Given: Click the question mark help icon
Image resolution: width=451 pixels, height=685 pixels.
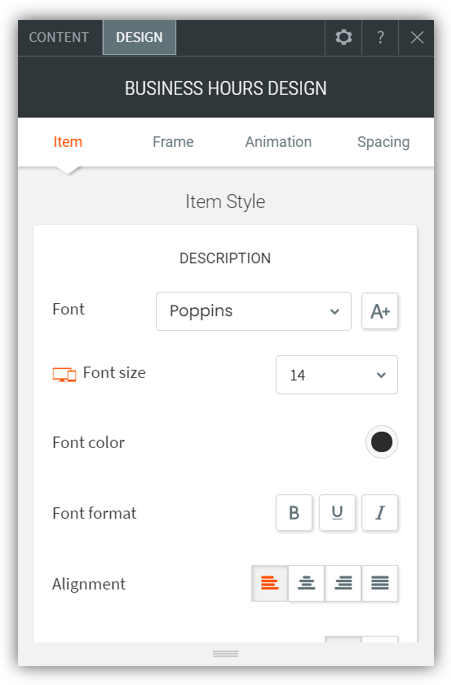Looking at the screenshot, I should [381, 38].
